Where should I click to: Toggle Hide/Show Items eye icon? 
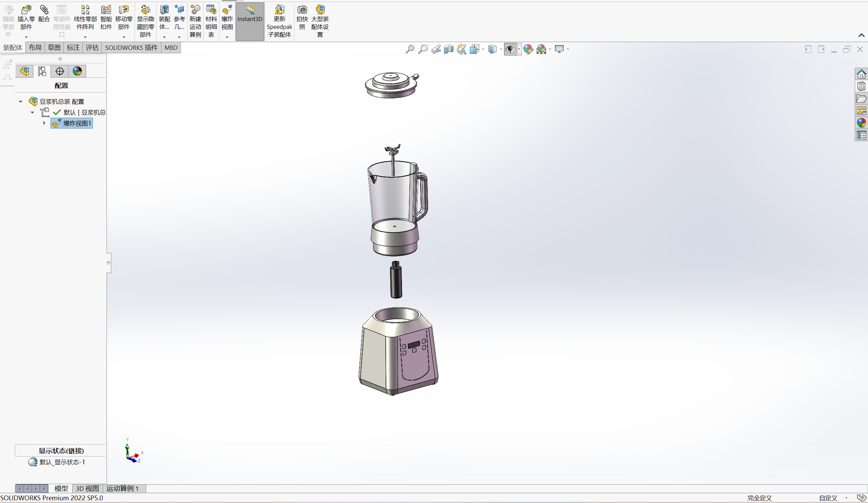pyautogui.click(x=510, y=49)
